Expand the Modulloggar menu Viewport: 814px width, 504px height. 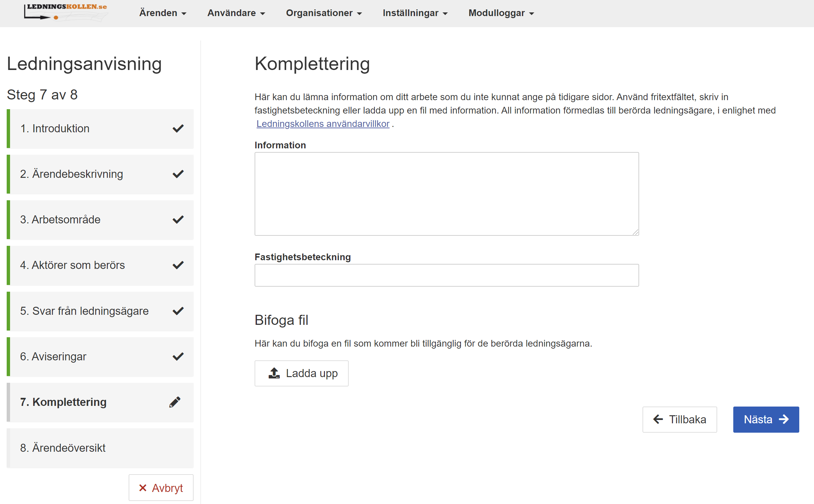tap(500, 13)
